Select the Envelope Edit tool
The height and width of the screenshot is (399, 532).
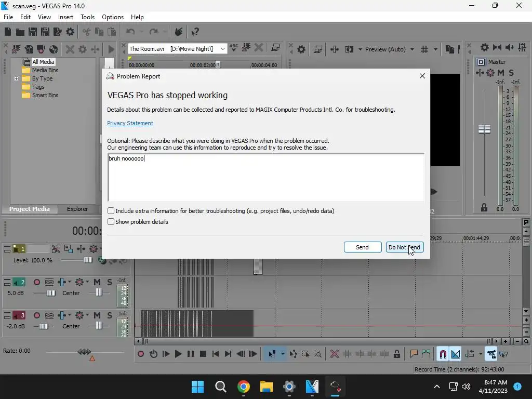(x=294, y=354)
